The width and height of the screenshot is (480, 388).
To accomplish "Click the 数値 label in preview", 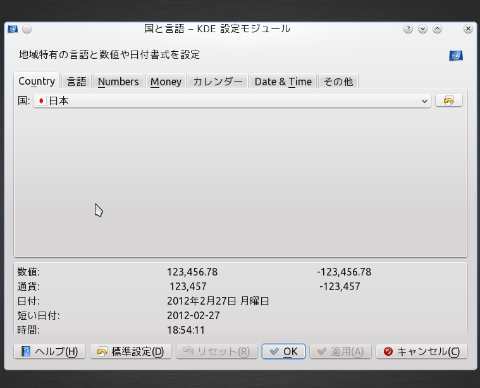I will (28, 272).
